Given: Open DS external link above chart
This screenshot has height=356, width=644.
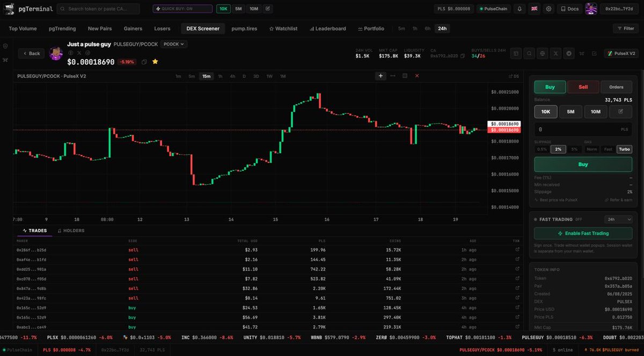Looking at the screenshot, I should 514,76.
